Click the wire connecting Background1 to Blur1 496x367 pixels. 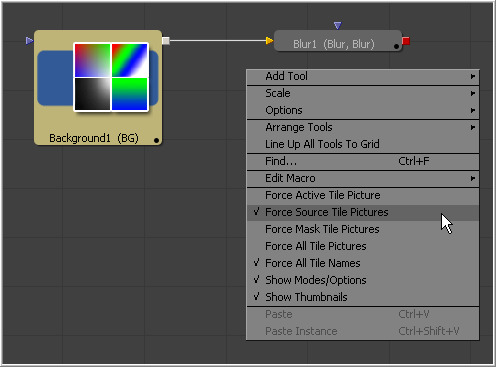coord(218,41)
